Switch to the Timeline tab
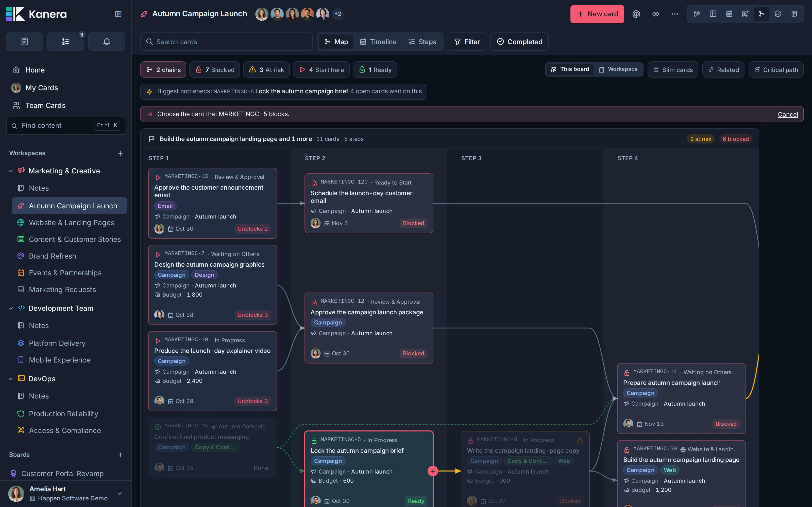The width and height of the screenshot is (812, 507). pos(378,42)
